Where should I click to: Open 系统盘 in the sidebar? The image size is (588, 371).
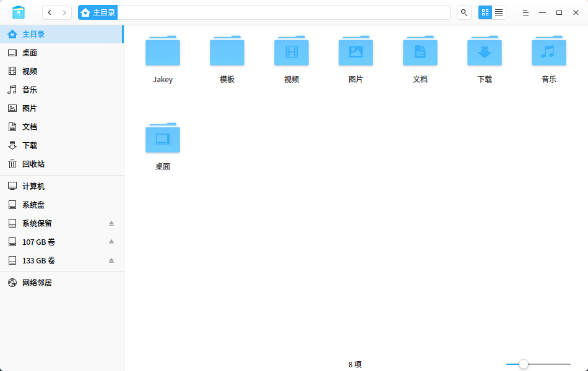pyautogui.click(x=61, y=205)
